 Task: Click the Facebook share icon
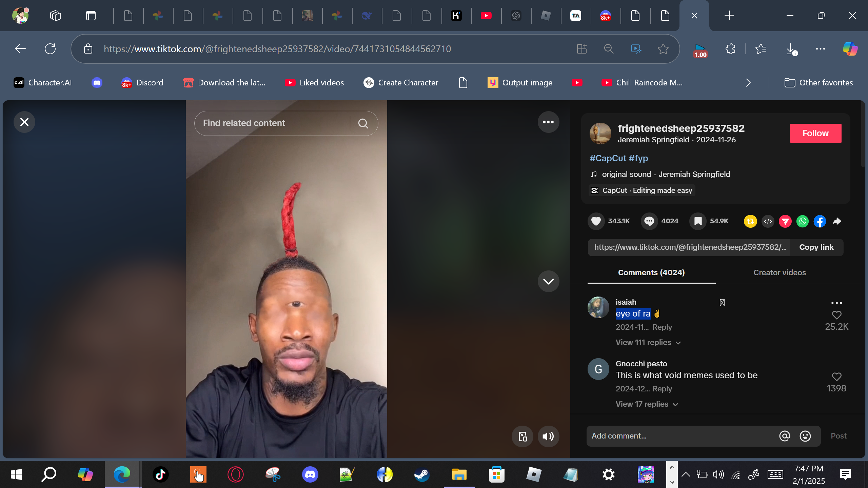tap(820, 221)
